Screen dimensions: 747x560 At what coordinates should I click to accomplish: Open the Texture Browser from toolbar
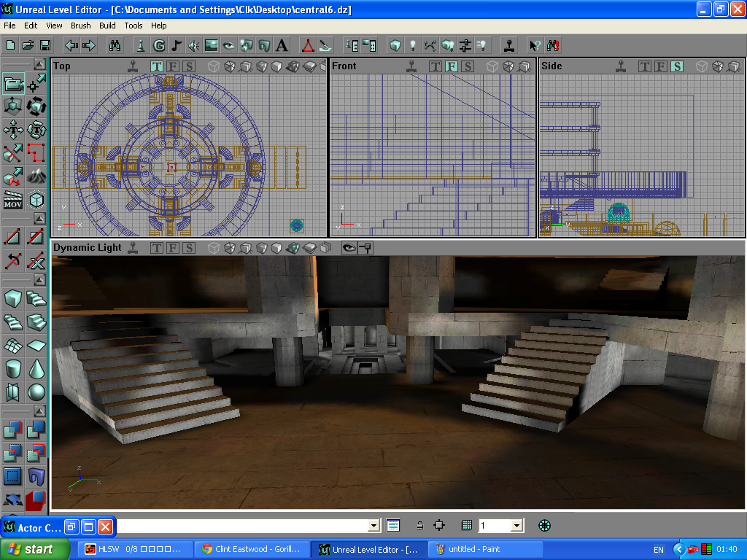(x=211, y=45)
